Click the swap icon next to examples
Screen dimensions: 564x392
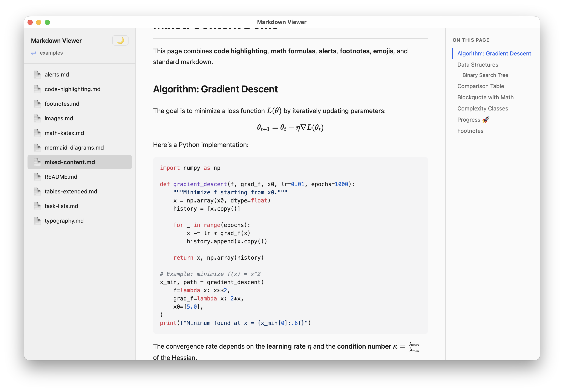[x=34, y=53]
